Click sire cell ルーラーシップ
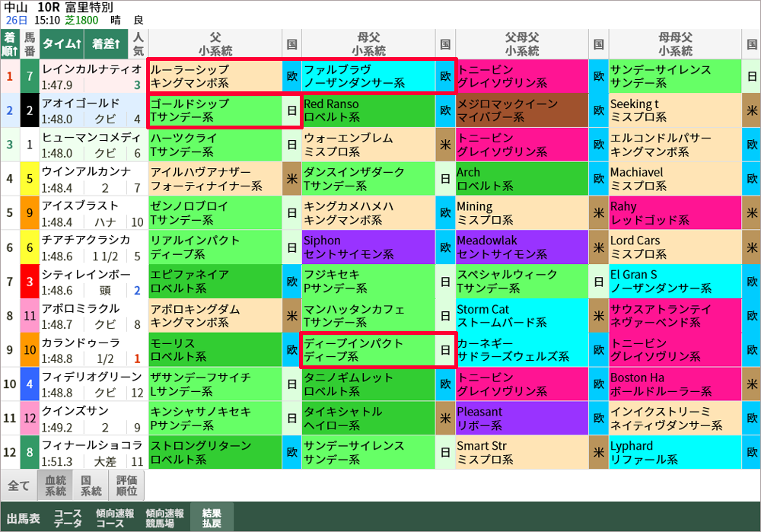 (x=215, y=76)
